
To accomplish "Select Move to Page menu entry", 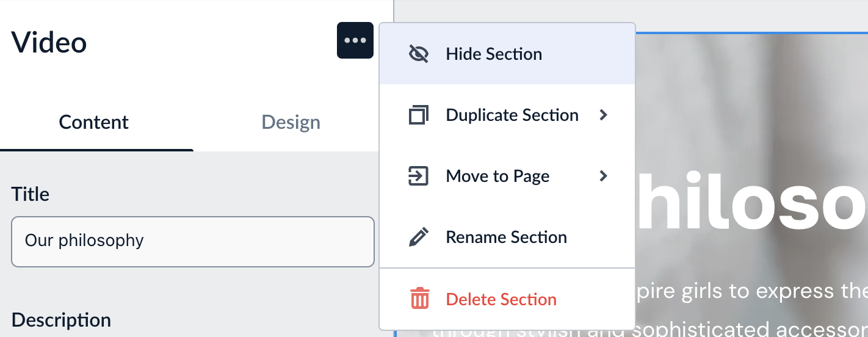I will click(x=497, y=176).
